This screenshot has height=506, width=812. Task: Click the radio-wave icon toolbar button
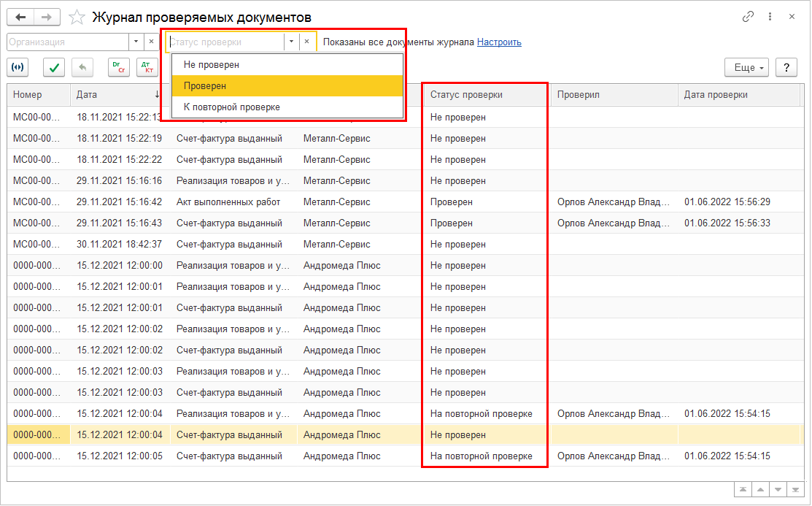[18, 67]
